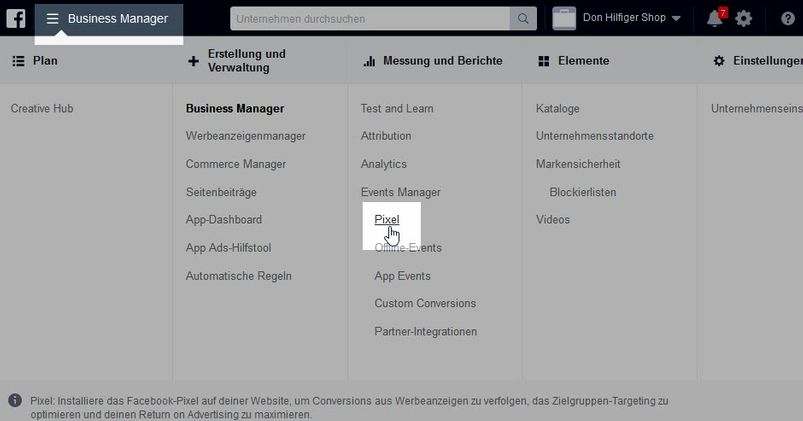Click the Plan list icon
Image resolution: width=803 pixels, height=421 pixels.
[18, 61]
